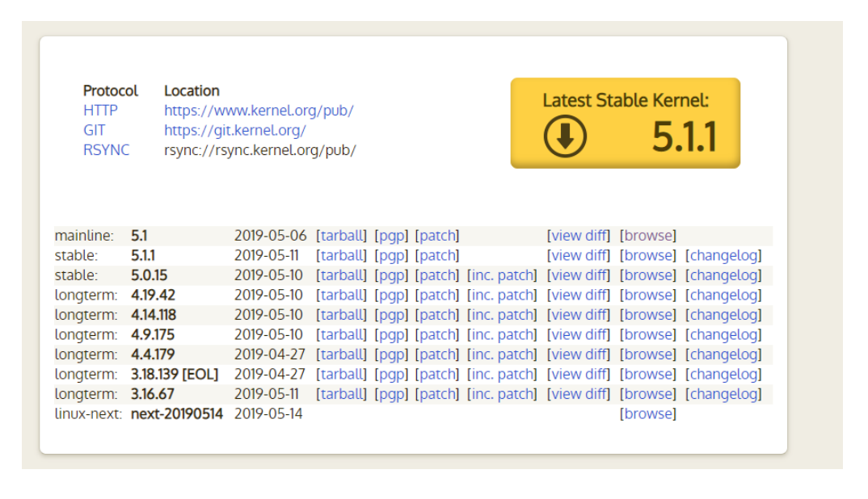Click the 5.1.1 latest stable kernel number

tap(685, 136)
